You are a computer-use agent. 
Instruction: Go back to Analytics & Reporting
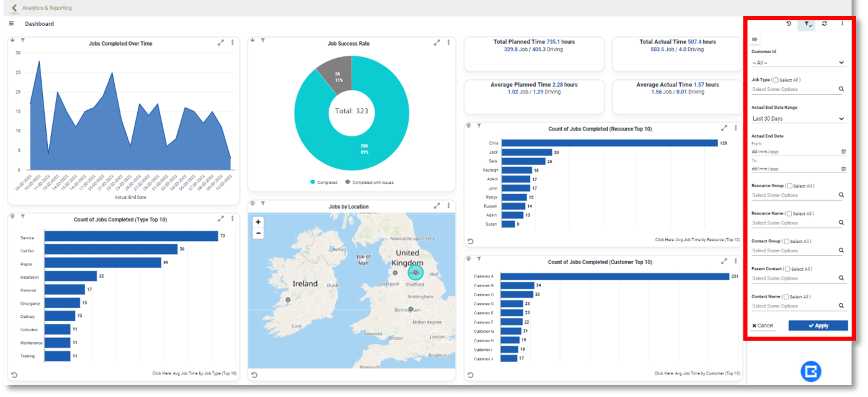click(14, 8)
